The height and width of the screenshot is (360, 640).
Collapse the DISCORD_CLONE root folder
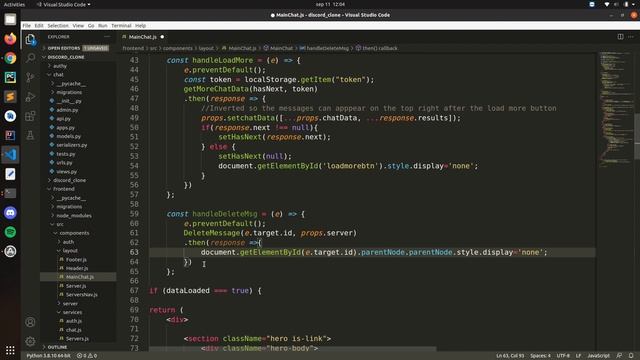point(66,57)
